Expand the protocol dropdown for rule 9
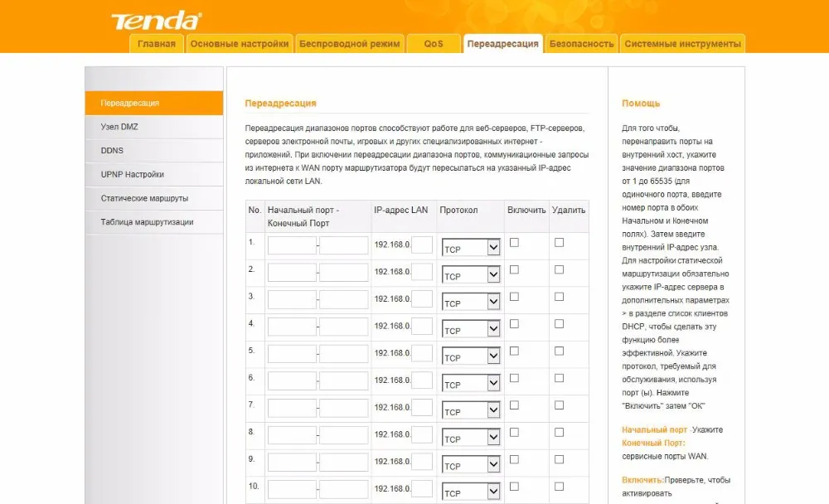The image size is (829, 504). pos(471,464)
